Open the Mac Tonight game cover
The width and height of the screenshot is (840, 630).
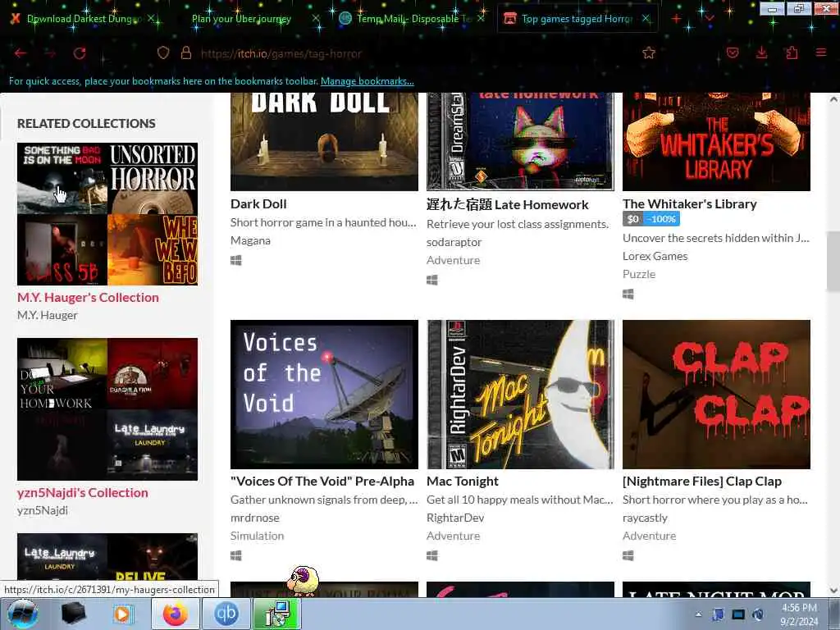pyautogui.click(x=520, y=395)
